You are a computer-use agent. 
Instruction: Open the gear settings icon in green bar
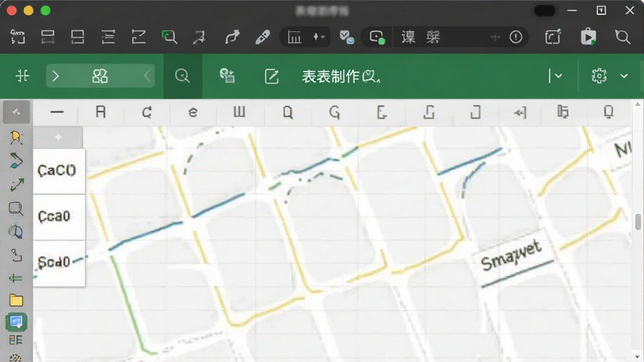[x=599, y=76]
